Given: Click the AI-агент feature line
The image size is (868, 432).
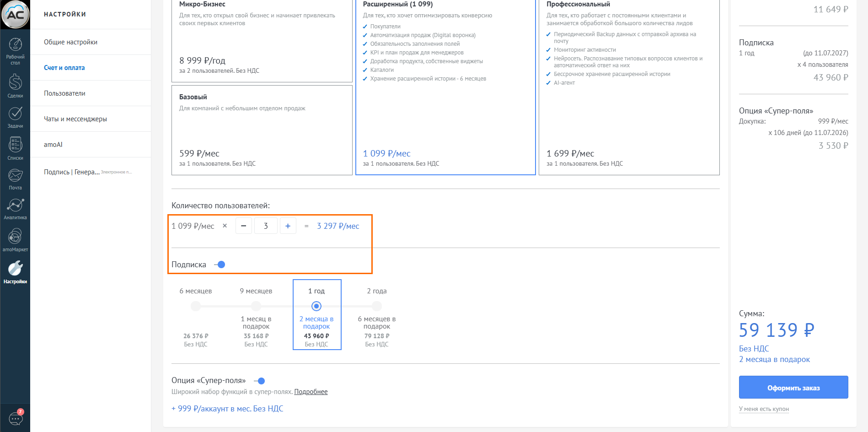Looking at the screenshot, I should 564,83.
